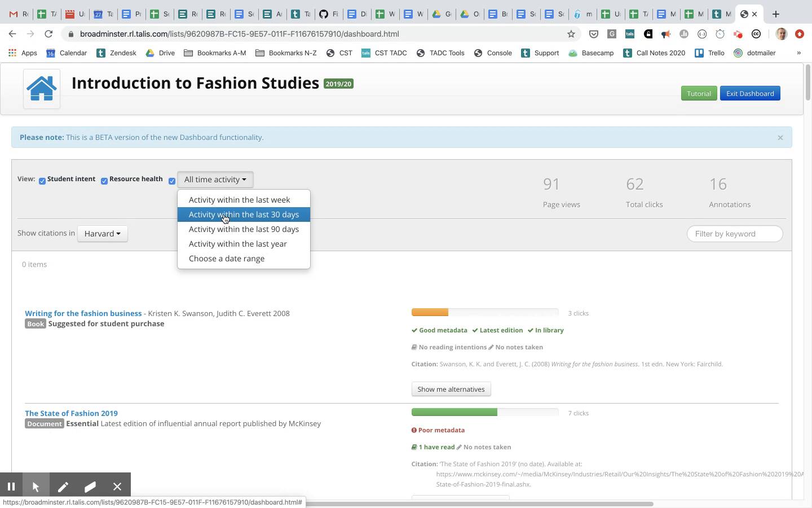Uncheck the Student intent checkbox
Viewport: 812px width, 508px height.
pyautogui.click(x=42, y=181)
